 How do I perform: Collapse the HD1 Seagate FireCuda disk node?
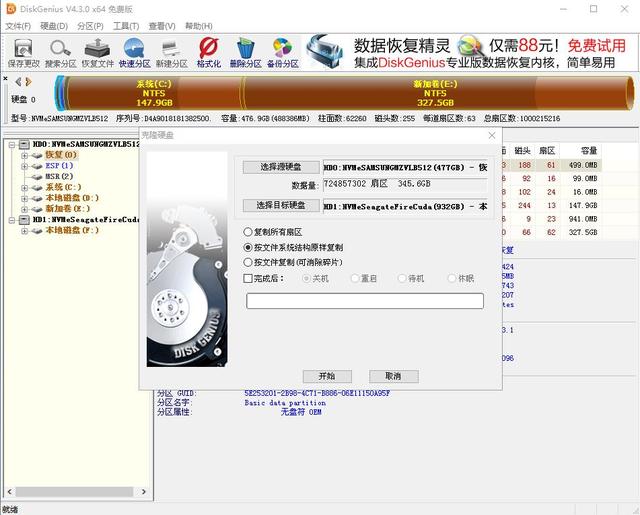(12, 220)
